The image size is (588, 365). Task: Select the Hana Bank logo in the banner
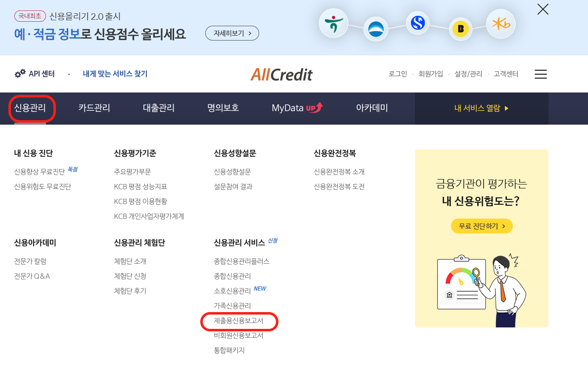pyautogui.click(x=333, y=23)
